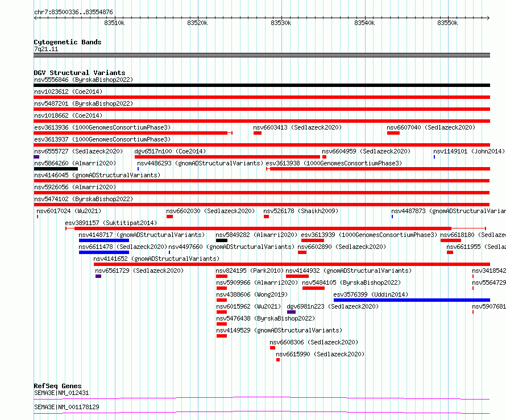Click the nsv6017024 (Wu2021) label
Image resolution: width=506 pixels, height=420 pixels.
click(69, 211)
